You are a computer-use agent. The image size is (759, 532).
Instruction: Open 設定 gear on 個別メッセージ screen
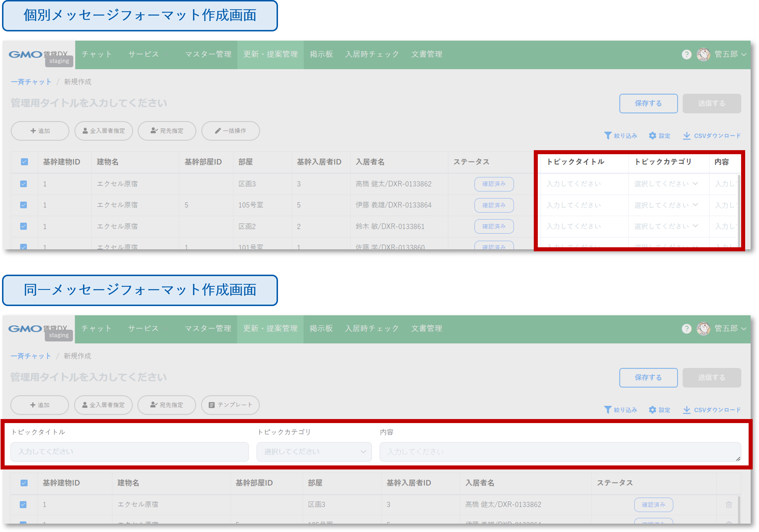click(660, 136)
